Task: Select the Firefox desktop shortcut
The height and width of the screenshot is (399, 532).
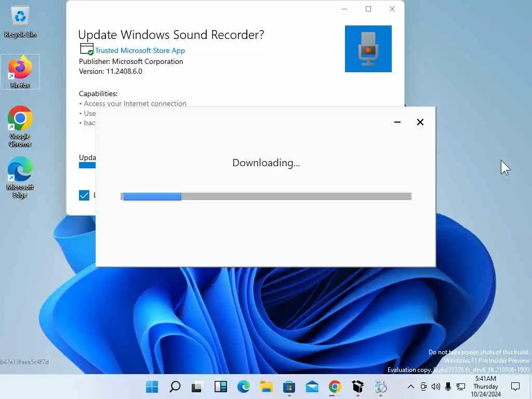Action: pyautogui.click(x=20, y=72)
